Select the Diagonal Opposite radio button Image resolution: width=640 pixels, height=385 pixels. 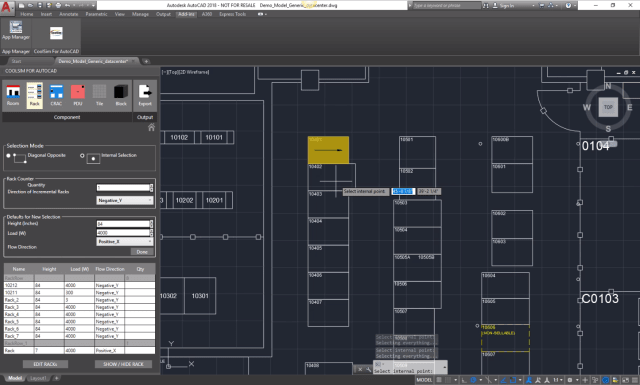click(9, 156)
